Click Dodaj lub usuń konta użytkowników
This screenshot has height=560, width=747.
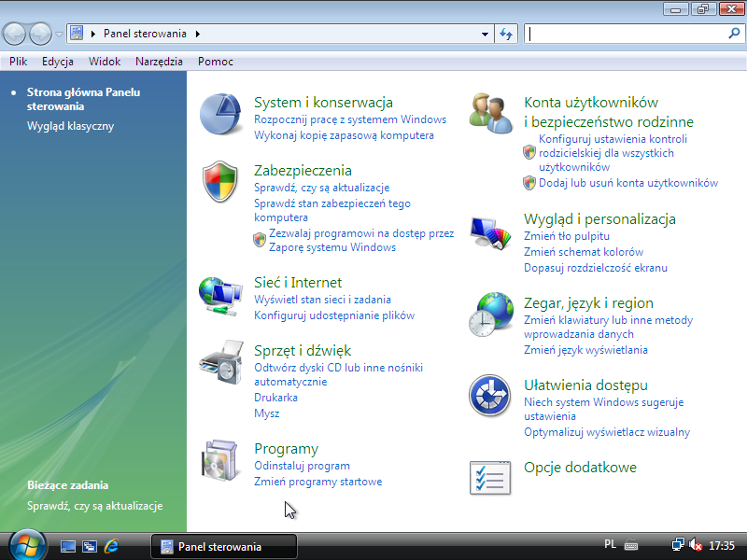(x=628, y=183)
